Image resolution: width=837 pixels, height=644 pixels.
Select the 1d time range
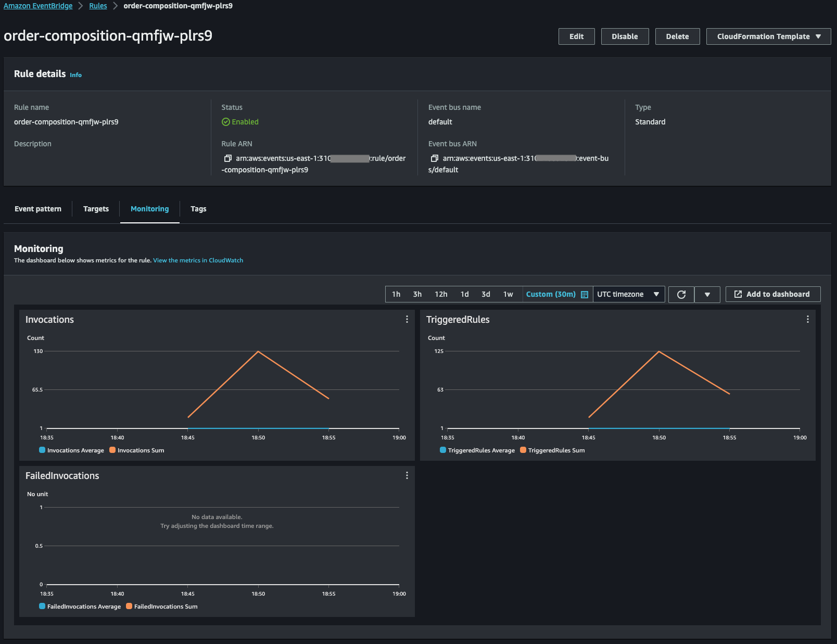coord(465,294)
